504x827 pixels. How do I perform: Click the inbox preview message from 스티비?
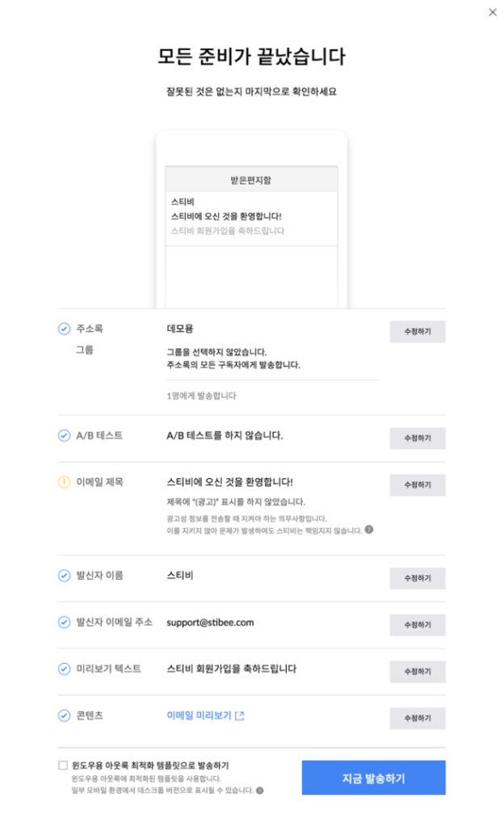pos(251,216)
